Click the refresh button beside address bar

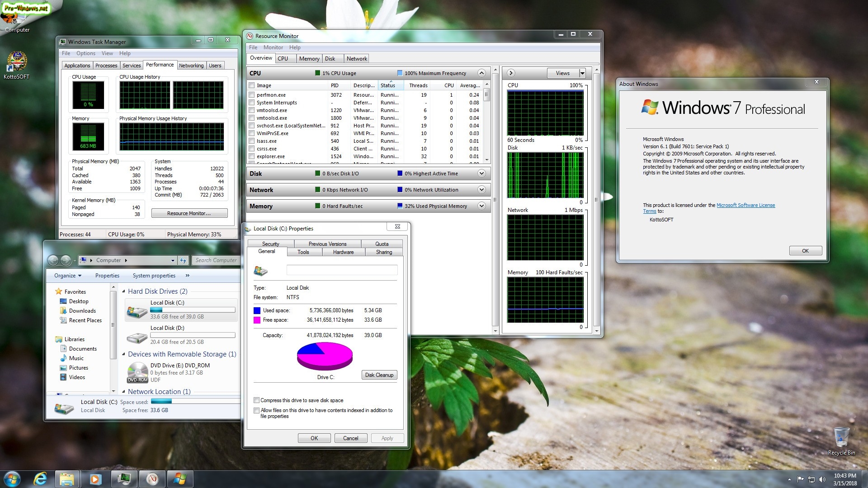point(183,260)
